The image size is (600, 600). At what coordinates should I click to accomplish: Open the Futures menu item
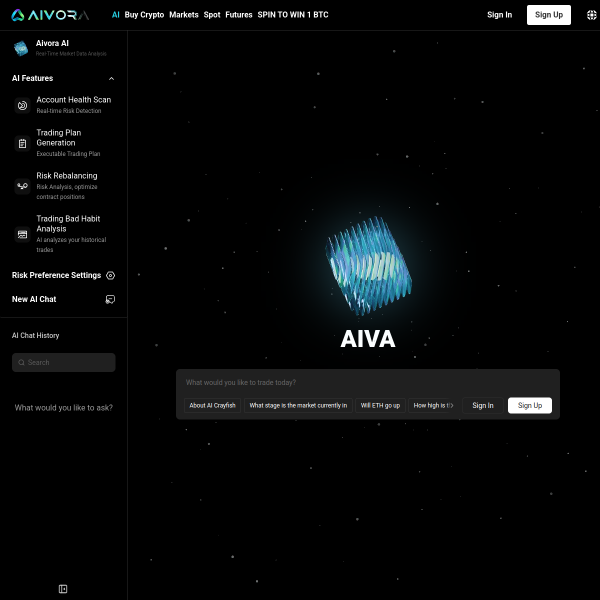tap(239, 15)
